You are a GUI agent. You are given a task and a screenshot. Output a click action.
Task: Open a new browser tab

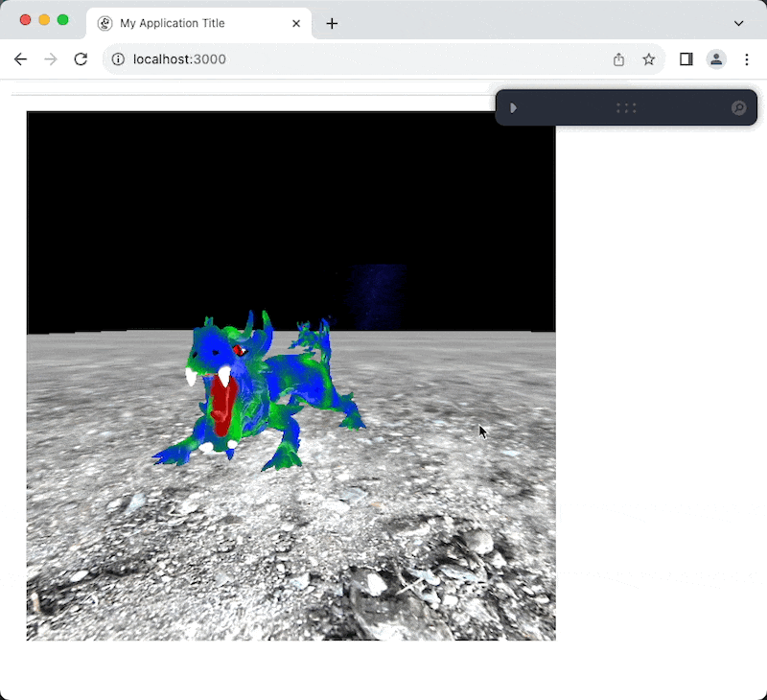pos(332,23)
